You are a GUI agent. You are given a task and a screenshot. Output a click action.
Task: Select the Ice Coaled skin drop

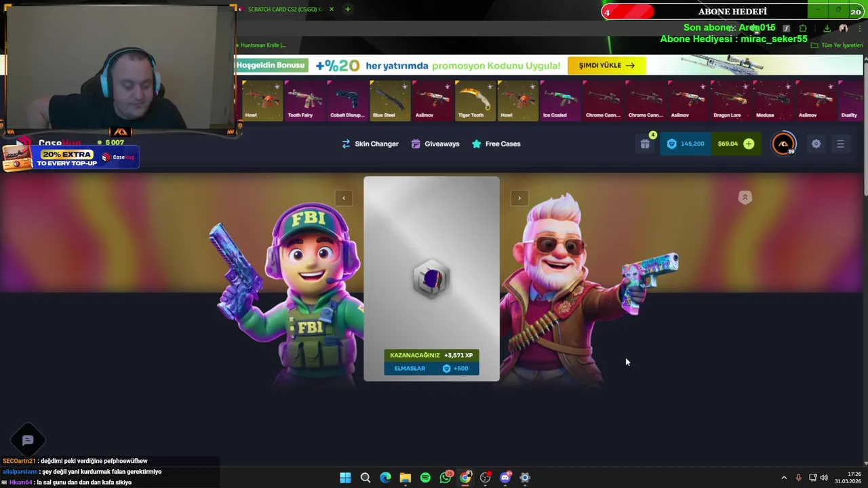[560, 100]
